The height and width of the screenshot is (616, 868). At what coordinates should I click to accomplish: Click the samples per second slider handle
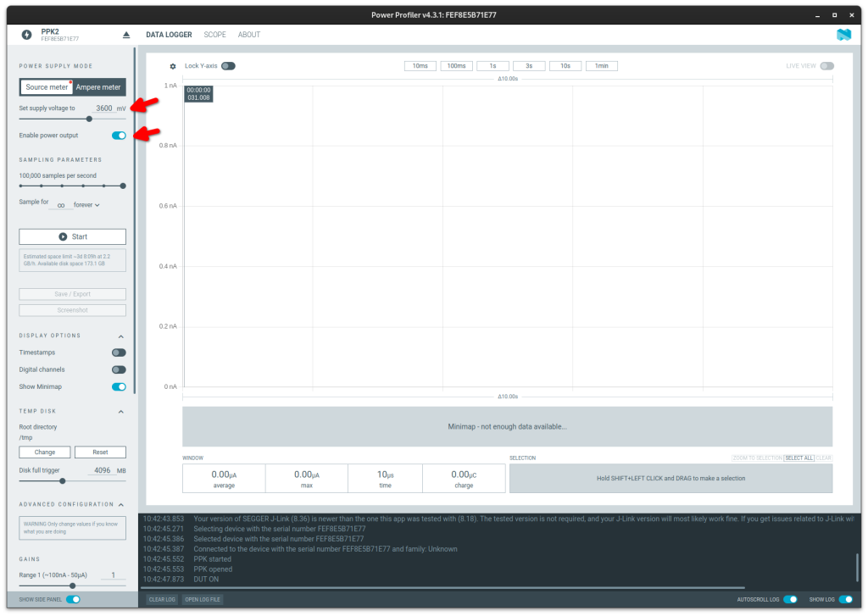pyautogui.click(x=123, y=186)
